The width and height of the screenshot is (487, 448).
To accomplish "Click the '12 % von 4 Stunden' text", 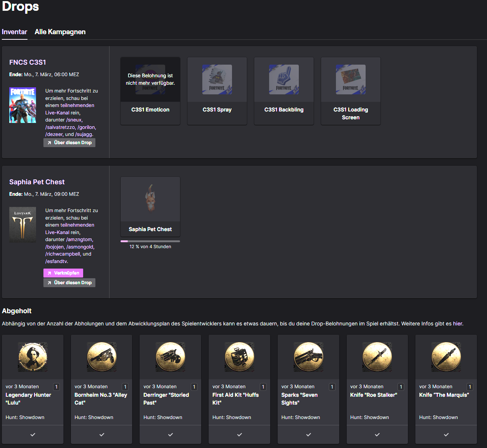I will [150, 247].
